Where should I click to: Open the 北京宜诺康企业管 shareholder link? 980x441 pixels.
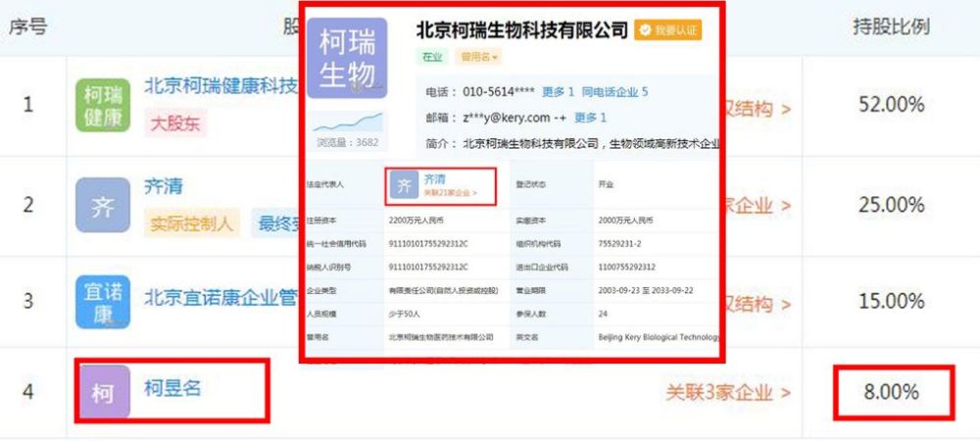click(x=221, y=297)
